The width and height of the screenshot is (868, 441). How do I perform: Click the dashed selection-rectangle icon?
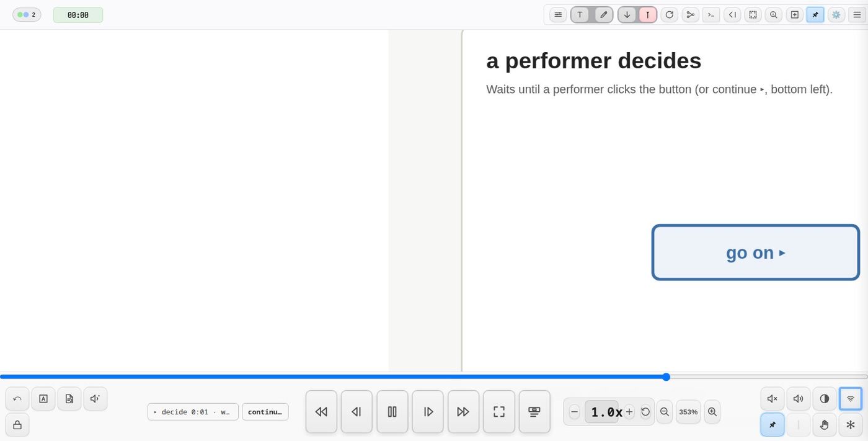click(x=753, y=14)
